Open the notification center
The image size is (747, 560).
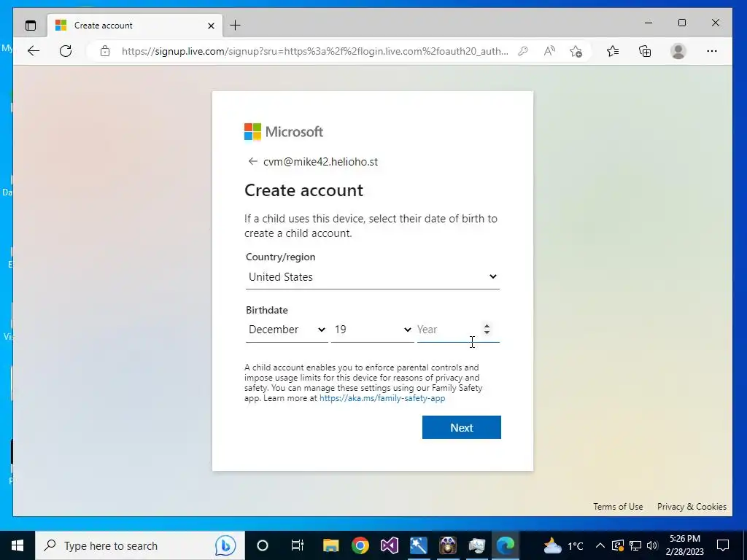click(723, 545)
